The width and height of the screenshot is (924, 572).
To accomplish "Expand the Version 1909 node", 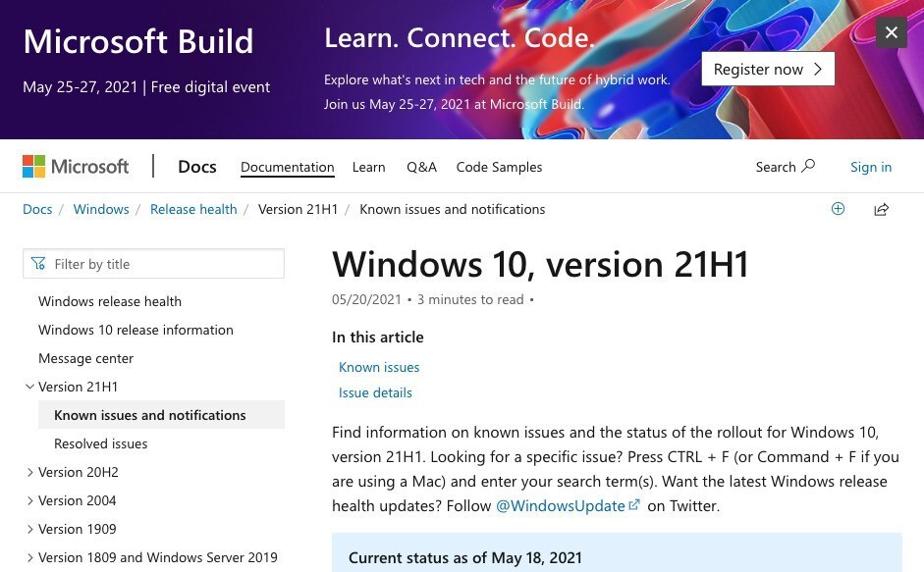I will click(29, 529).
